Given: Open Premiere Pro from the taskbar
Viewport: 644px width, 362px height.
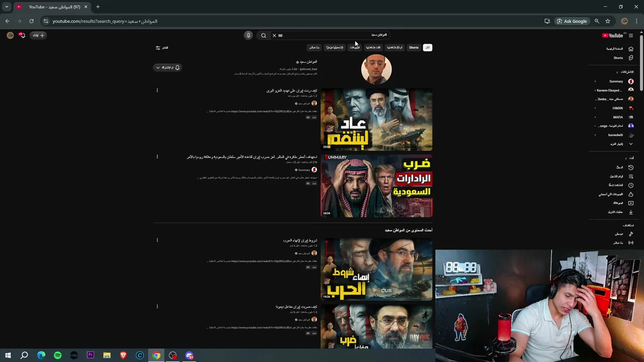Looking at the screenshot, I should (91, 355).
